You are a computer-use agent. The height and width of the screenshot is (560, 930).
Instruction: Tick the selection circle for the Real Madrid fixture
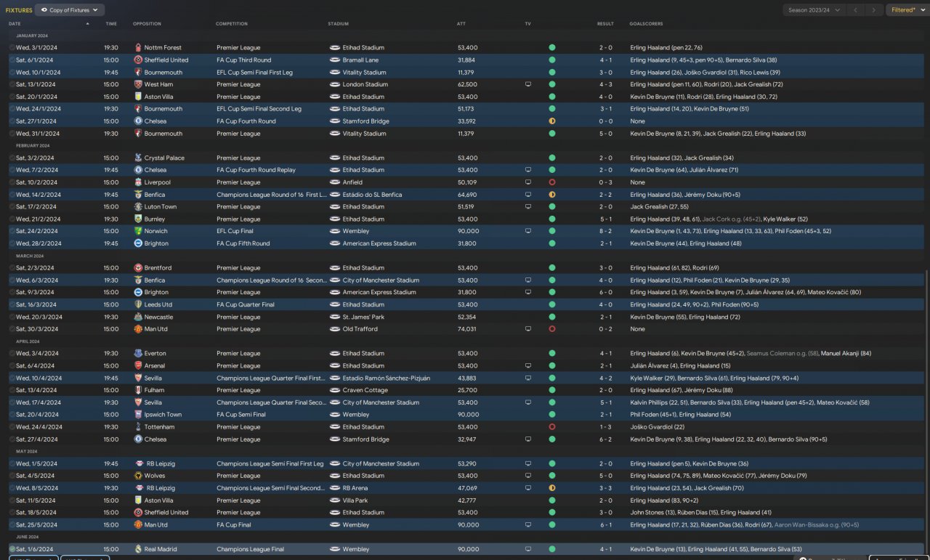coord(12,549)
